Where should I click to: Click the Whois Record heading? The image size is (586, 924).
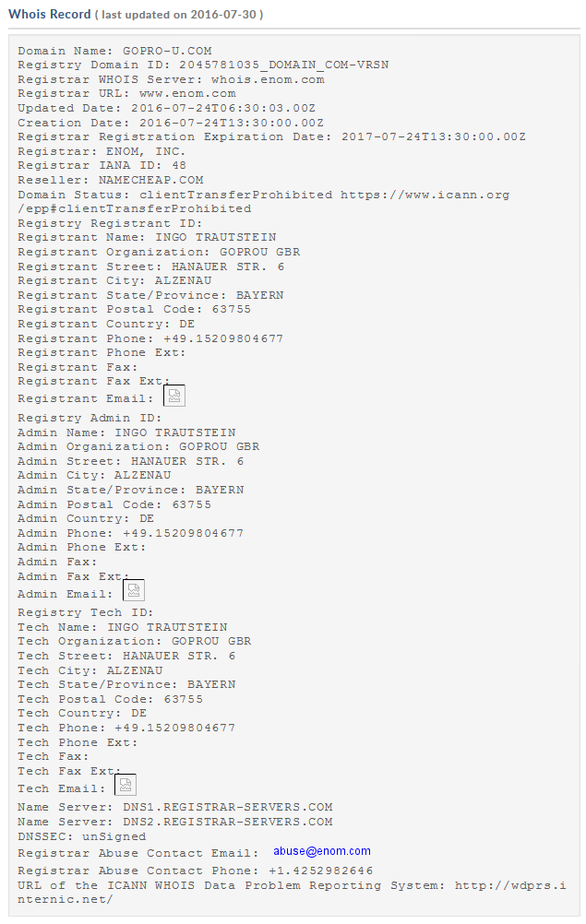[x=50, y=14]
